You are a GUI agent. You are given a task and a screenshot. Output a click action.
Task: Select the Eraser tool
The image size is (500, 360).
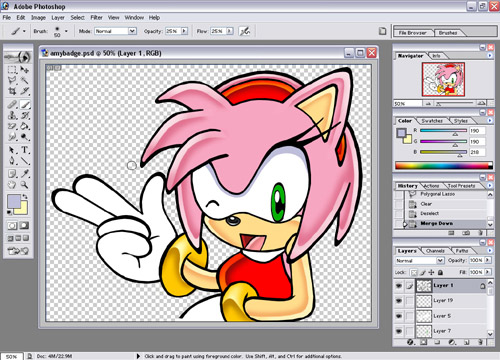click(x=12, y=126)
